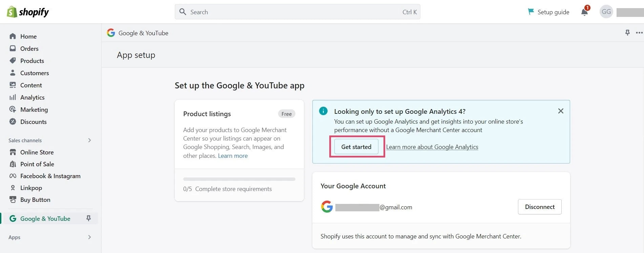Viewport: 644px width, 253px height.
Task: Click Disconnect Google account button
Action: pos(540,207)
